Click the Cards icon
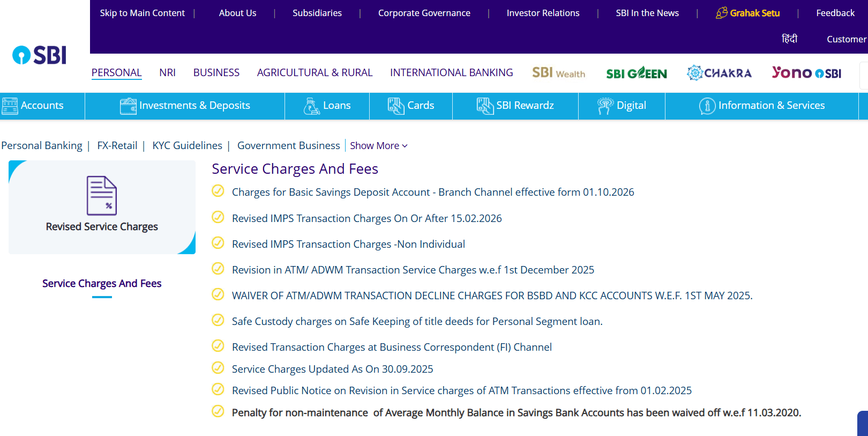Viewport: 868px width, 436px height. 396,106
